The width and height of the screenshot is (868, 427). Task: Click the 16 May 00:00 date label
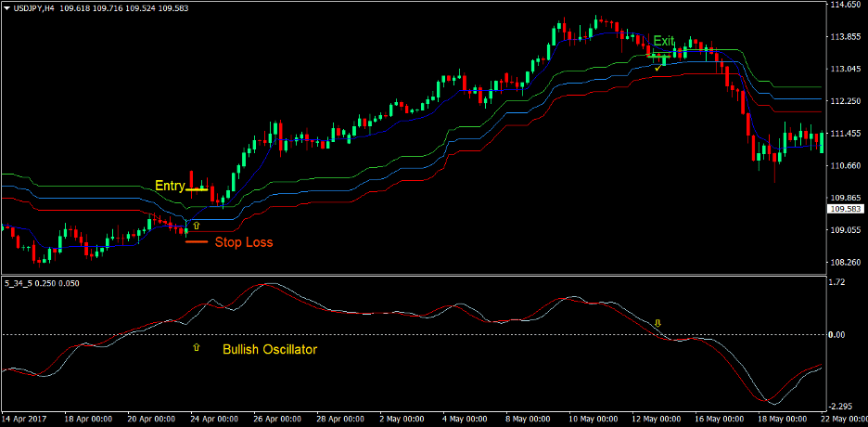(720, 420)
